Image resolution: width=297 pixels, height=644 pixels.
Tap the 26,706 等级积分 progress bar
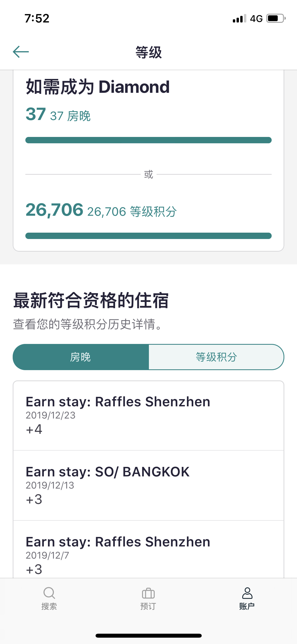tap(148, 236)
